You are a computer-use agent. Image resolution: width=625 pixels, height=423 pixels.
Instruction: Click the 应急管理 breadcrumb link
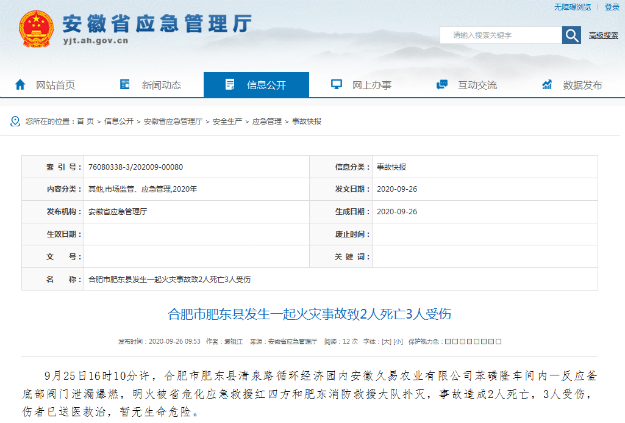(267, 121)
